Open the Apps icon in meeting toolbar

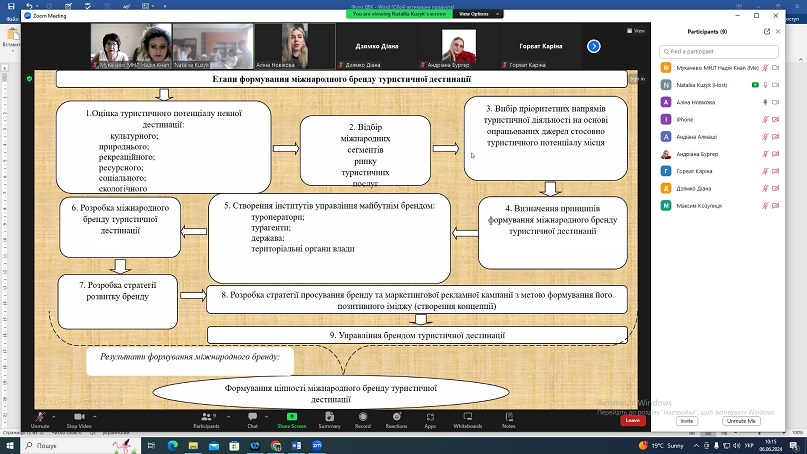(430, 416)
